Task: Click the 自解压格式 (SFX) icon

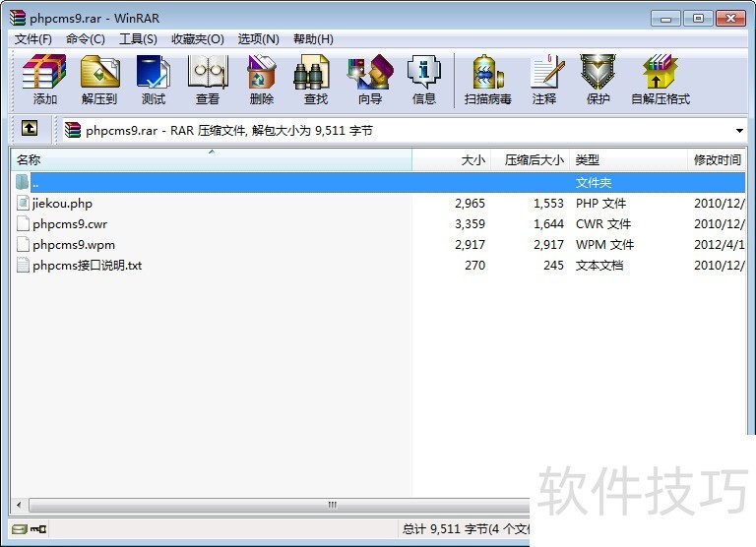Action: coord(661,80)
